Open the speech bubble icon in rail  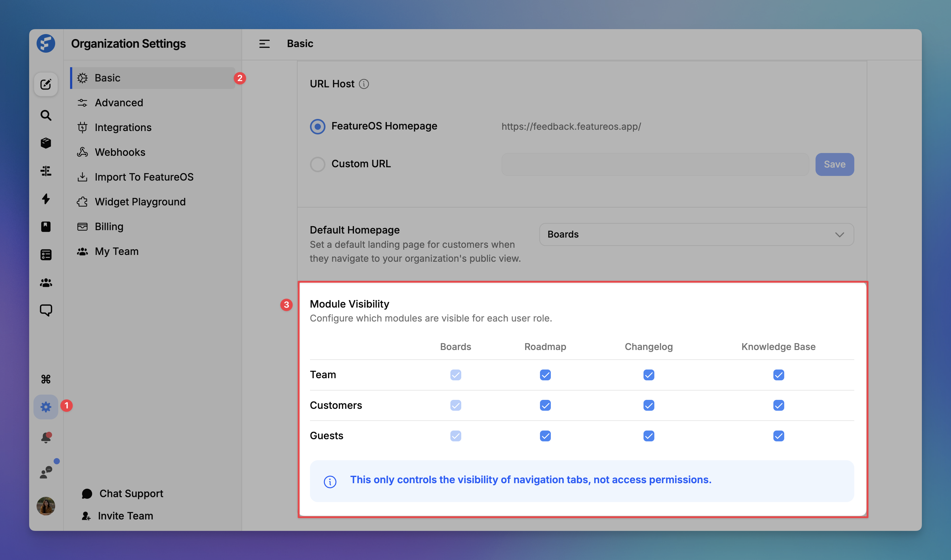tap(46, 310)
